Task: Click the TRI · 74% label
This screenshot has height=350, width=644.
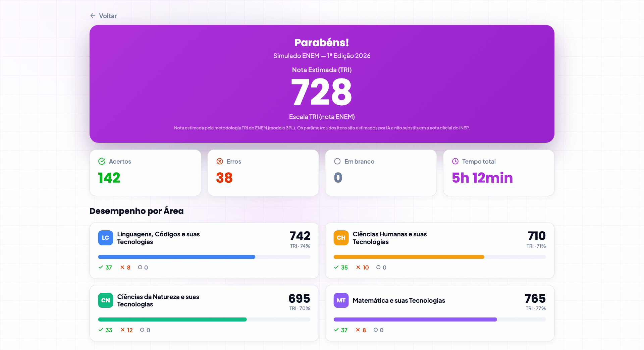Action: 300,246
